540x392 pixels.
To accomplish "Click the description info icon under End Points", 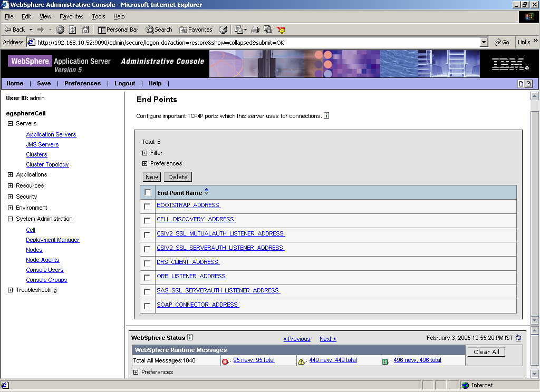I will tap(326, 115).
